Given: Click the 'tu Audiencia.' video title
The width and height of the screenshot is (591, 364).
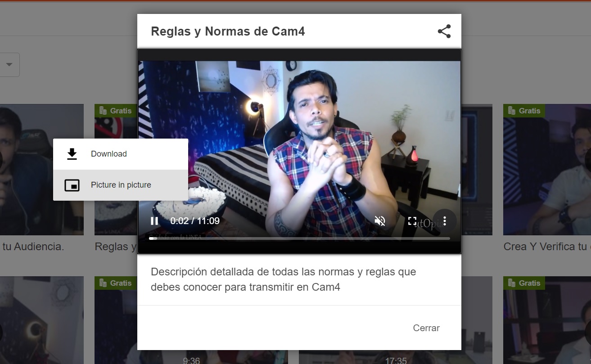Looking at the screenshot, I should (33, 247).
